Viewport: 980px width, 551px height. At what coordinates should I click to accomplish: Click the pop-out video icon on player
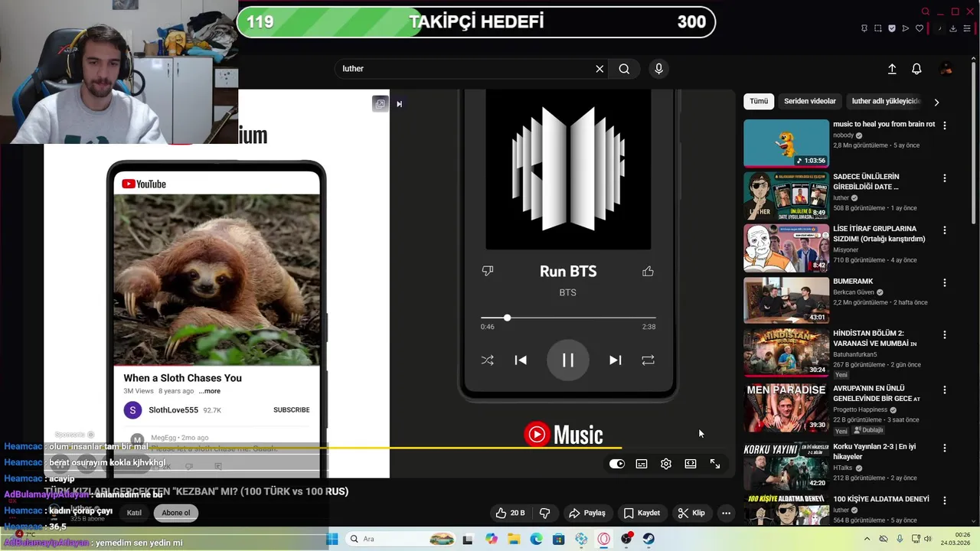[380, 103]
